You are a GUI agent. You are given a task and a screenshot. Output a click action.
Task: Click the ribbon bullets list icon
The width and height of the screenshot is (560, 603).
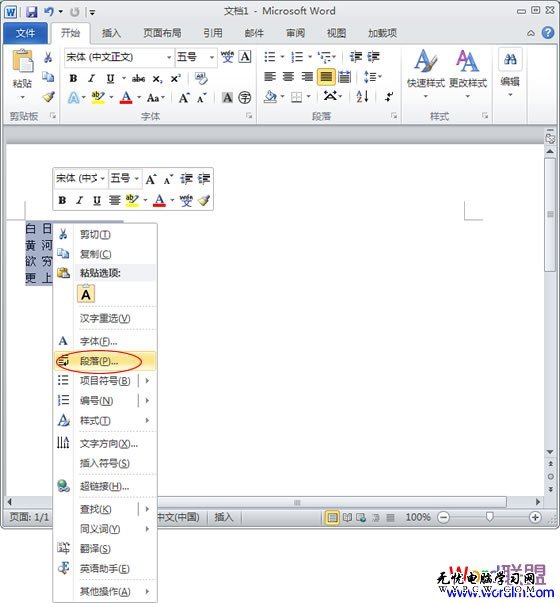270,57
